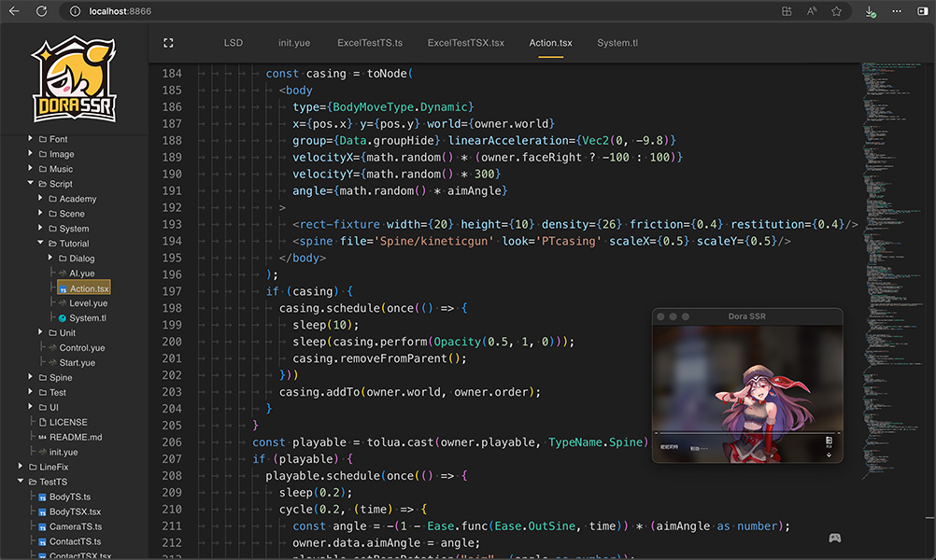
Task: Switch to the ExcelTestTSX.tsx tab
Action: tap(465, 43)
